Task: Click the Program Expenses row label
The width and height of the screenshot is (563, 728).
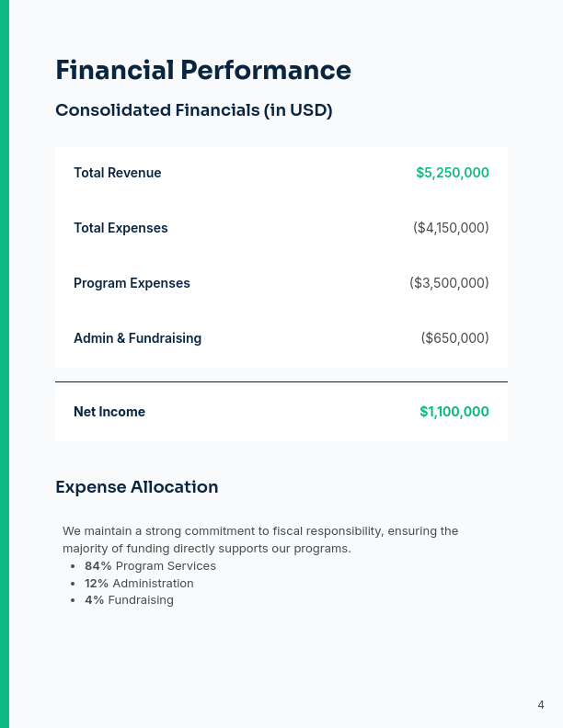Action: pyautogui.click(x=132, y=283)
